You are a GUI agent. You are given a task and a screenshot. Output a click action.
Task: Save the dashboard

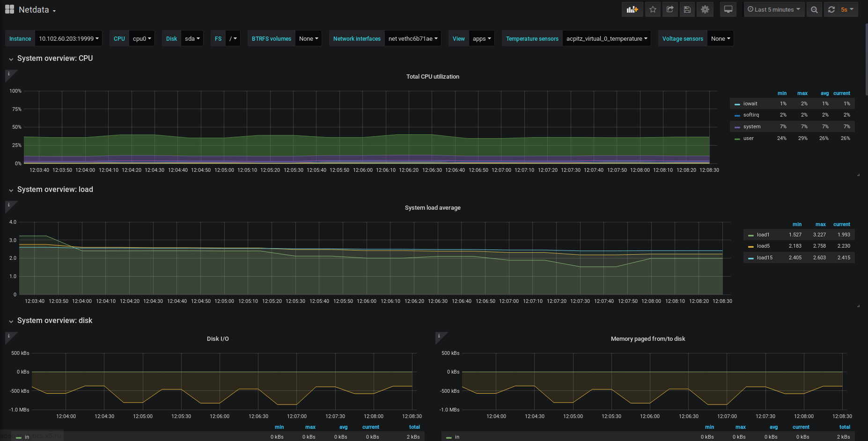pyautogui.click(x=687, y=9)
